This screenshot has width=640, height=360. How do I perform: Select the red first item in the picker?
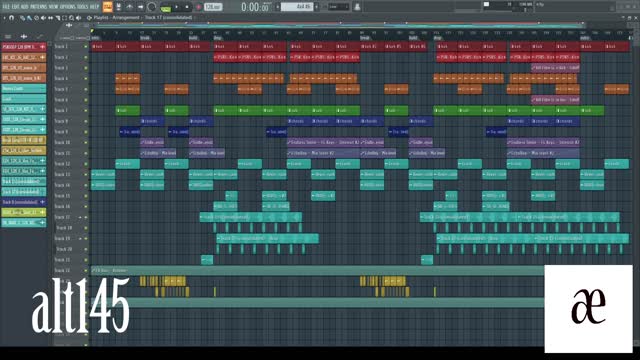24,47
